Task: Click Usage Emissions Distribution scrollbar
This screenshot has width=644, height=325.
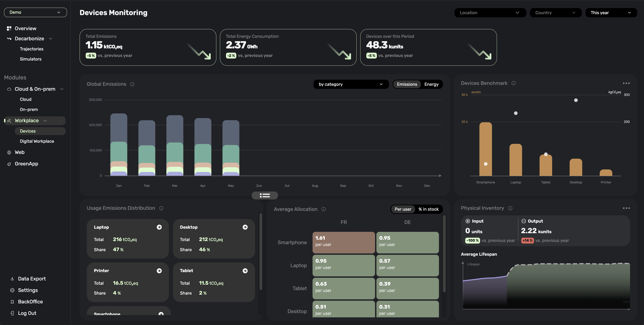Action: click(x=260, y=251)
